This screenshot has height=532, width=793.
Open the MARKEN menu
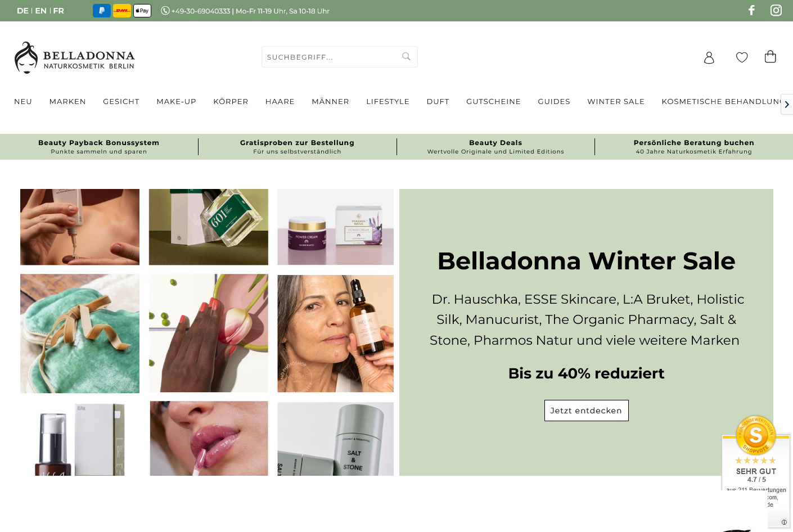[x=67, y=101]
